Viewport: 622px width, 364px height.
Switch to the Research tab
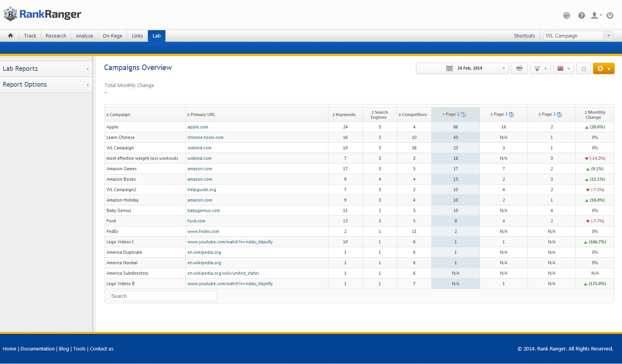[56, 36]
